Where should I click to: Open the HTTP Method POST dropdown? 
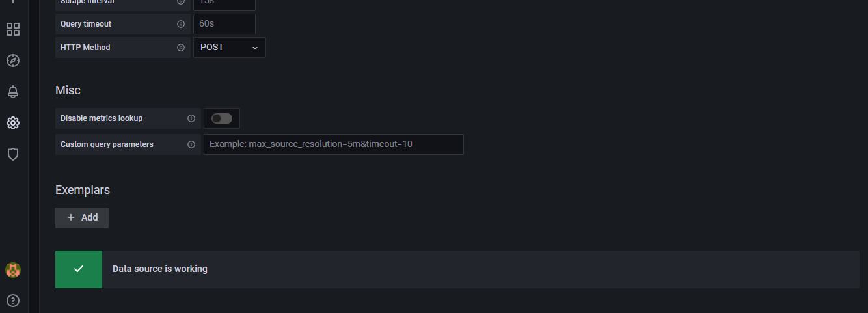[x=230, y=48]
